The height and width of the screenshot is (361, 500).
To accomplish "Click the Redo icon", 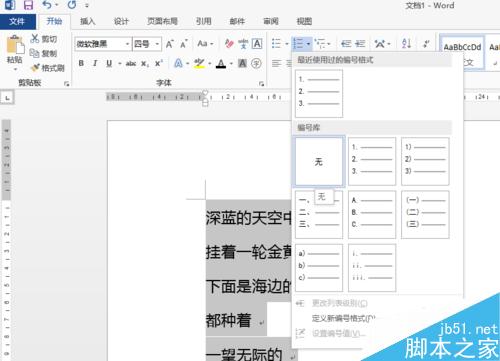I will (72, 5).
